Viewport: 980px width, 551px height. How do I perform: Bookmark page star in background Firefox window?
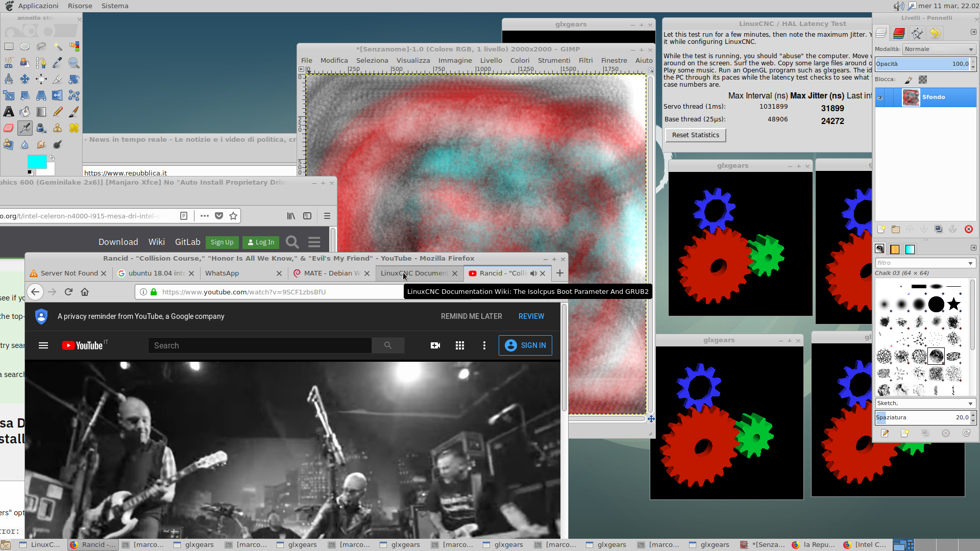233,216
